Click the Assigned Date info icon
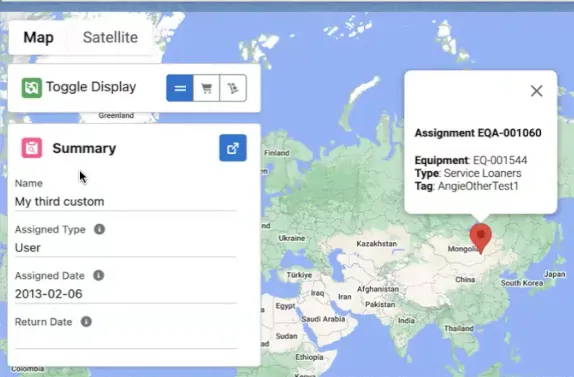This screenshot has width=574, height=377. click(x=98, y=275)
